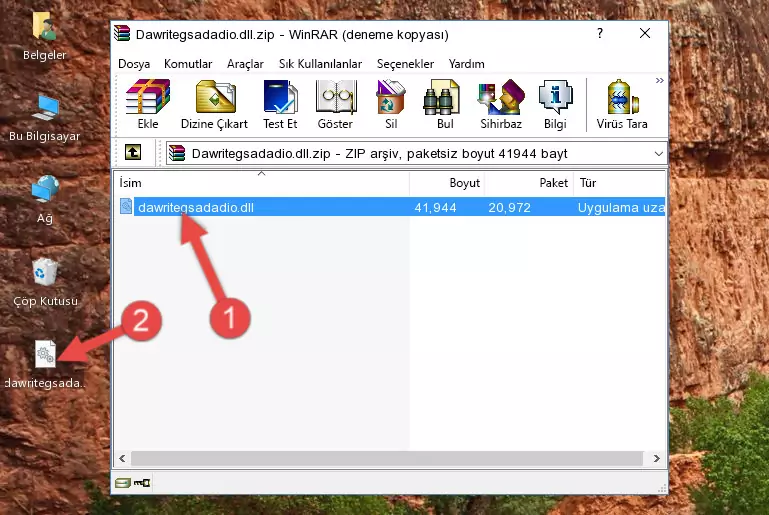Screen dimensions: 769x515
Task: Select the dawritegsada.. desktop file
Action: (45, 364)
